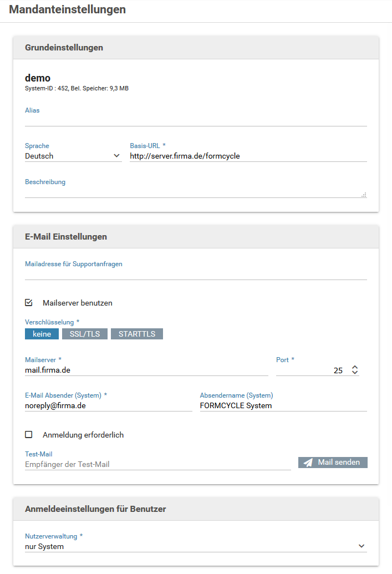Image resolution: width=392 pixels, height=574 pixels.
Task: Expand the Nutzerverwaltung dropdown chevron
Action: [x=362, y=546]
